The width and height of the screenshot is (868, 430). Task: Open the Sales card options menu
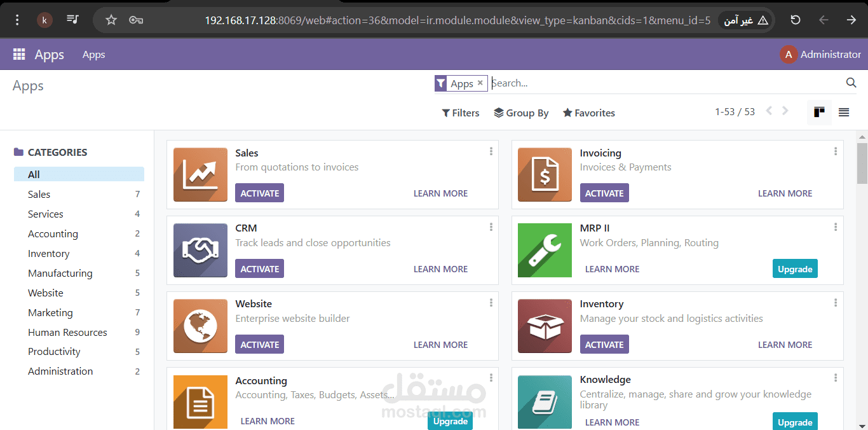491,151
